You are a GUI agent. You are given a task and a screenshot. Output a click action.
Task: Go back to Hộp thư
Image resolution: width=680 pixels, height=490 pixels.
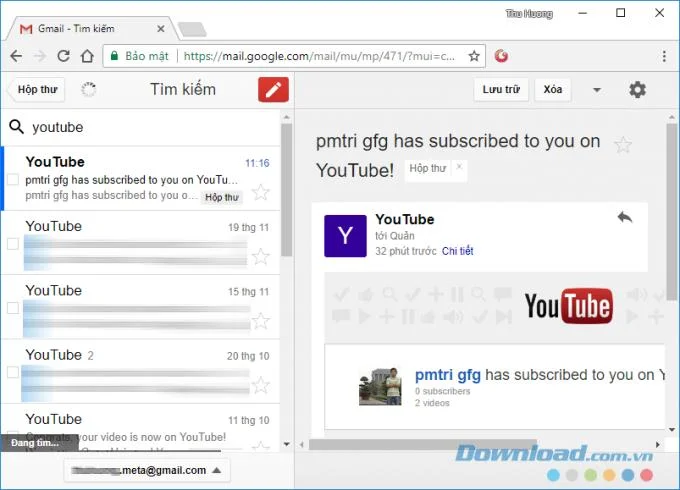tap(36, 90)
